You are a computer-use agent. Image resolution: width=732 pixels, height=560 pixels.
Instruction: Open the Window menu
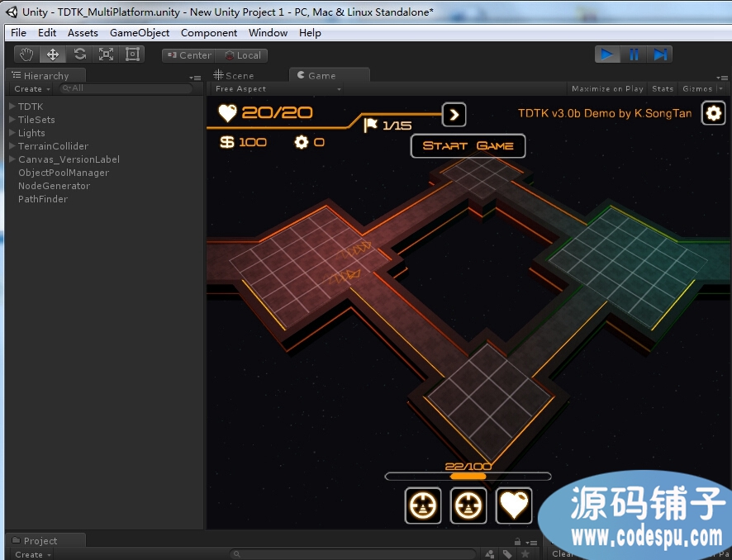coord(268,33)
